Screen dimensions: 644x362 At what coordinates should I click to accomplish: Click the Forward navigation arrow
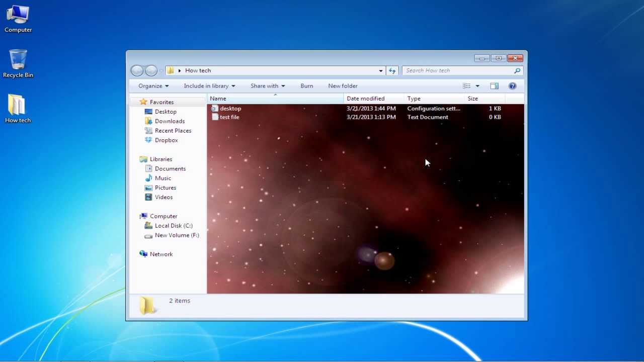pyautogui.click(x=151, y=71)
